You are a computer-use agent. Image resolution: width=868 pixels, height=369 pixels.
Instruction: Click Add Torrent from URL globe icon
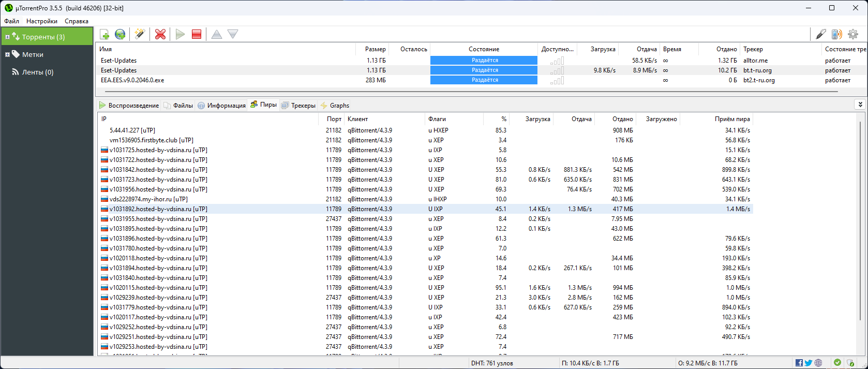click(x=120, y=34)
